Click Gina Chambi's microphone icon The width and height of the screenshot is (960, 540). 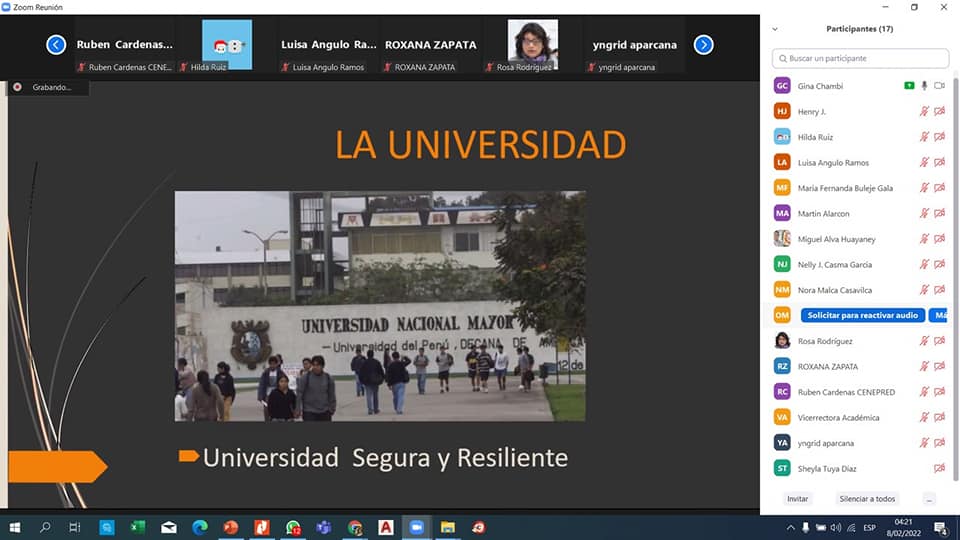[925, 86]
